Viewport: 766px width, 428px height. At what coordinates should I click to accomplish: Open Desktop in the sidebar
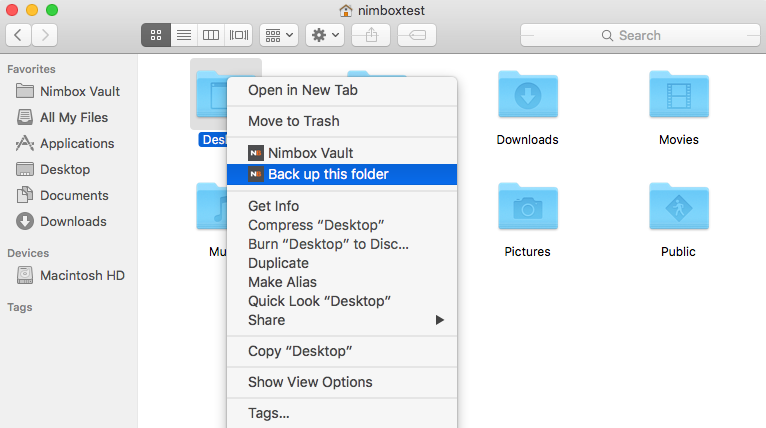point(68,169)
